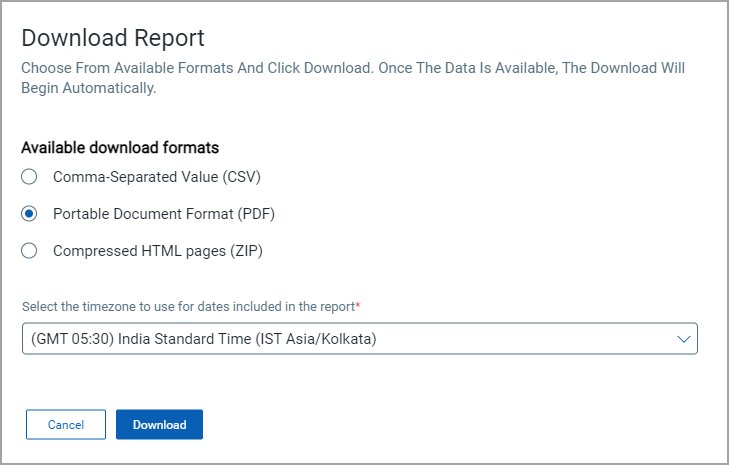
Task: Click the Comma-Separated Value (CSV) label text
Action: pos(157,177)
